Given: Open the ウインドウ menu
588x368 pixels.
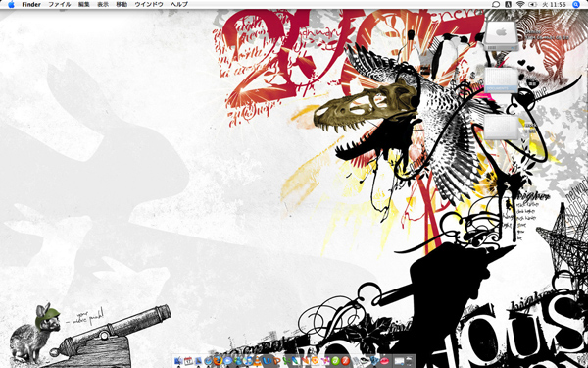Looking at the screenshot, I should point(149,5).
